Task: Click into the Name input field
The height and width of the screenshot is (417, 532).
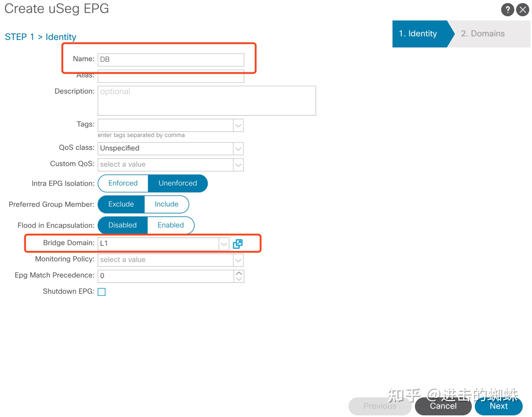Action: click(171, 60)
